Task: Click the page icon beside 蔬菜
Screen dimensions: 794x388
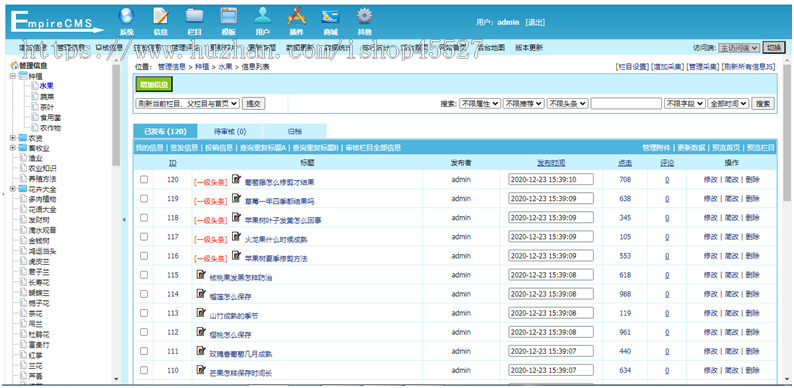Action: 34,96
